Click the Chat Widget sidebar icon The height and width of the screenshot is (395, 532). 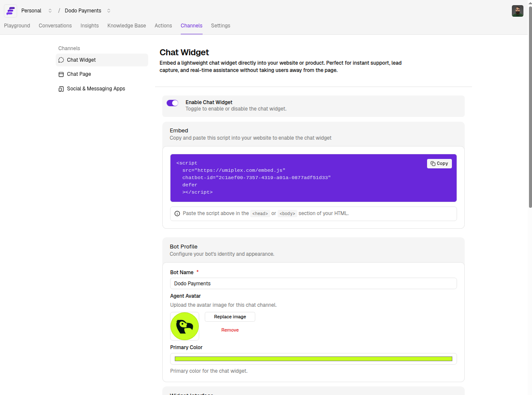click(x=61, y=60)
